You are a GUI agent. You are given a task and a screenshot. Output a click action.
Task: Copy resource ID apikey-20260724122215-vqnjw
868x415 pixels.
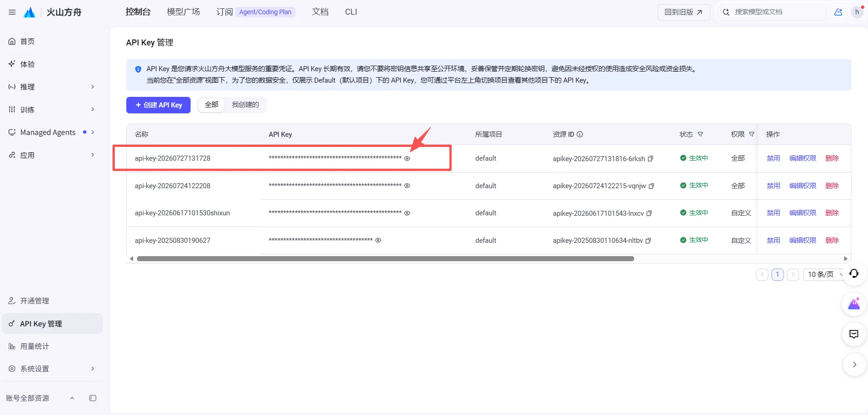tap(651, 186)
